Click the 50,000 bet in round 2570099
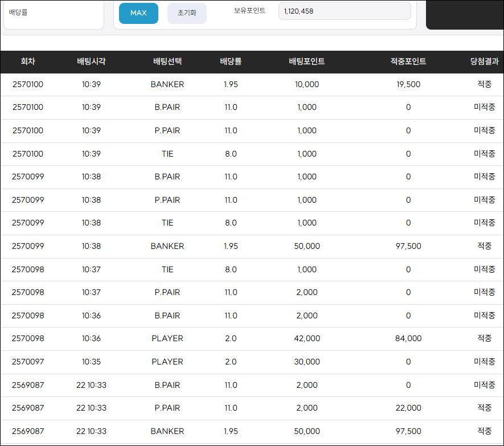Image resolution: width=504 pixels, height=446 pixels. pos(307,246)
